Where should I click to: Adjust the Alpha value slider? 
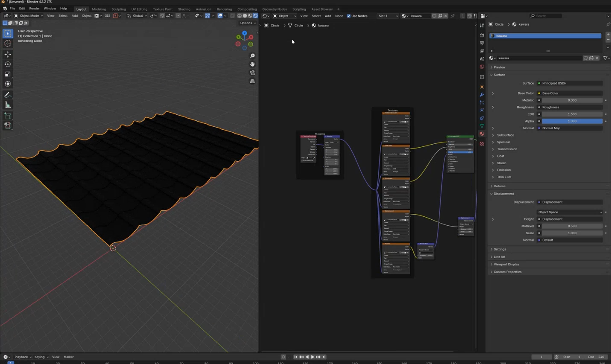572,121
